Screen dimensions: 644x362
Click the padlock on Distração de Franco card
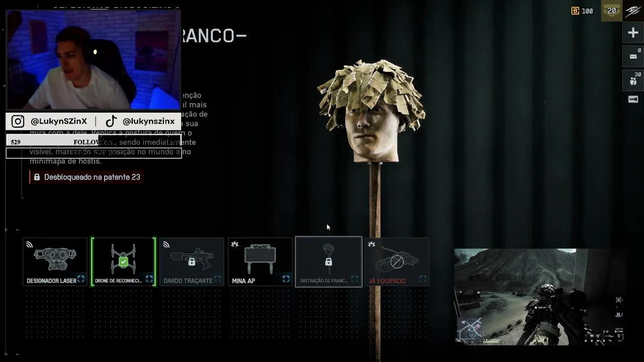click(329, 262)
